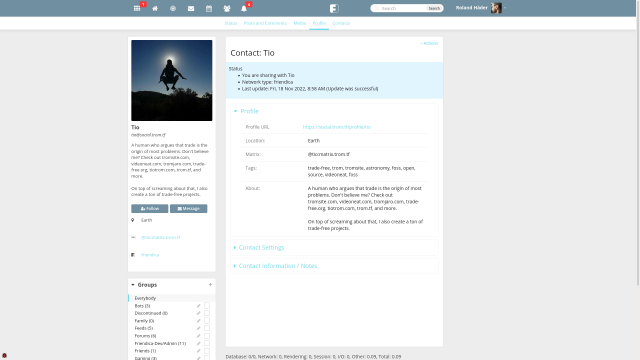Open the notifications bell icon
This screenshot has height=360, width=640.
pyautogui.click(x=244, y=8)
